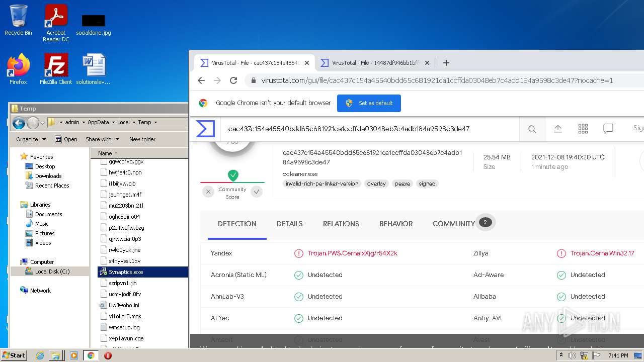Open the Share with dropdown menu

tap(102, 139)
